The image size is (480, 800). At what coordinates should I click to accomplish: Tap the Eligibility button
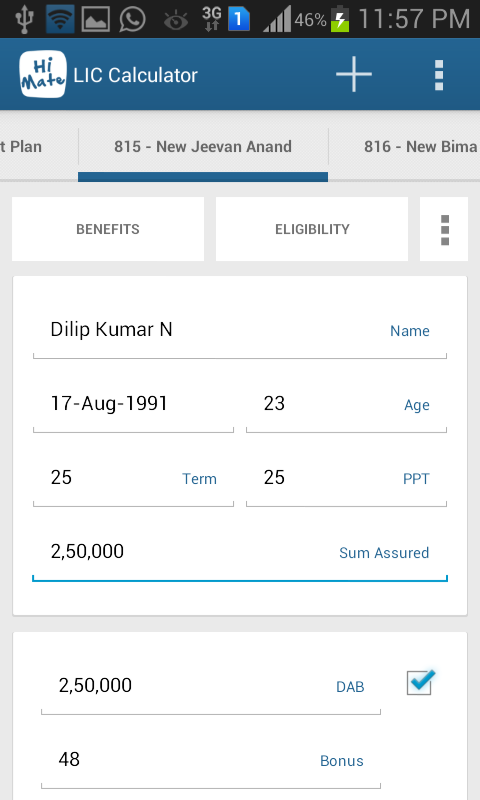312,229
